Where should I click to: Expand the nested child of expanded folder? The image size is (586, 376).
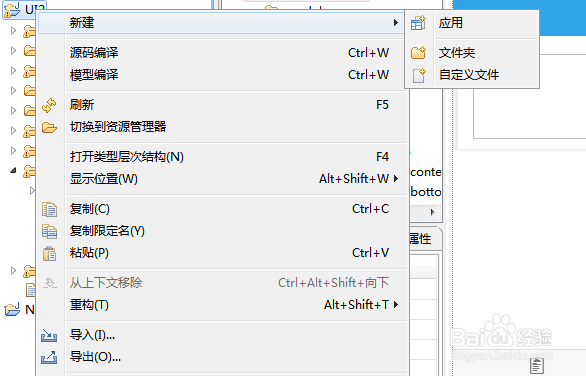32,191
